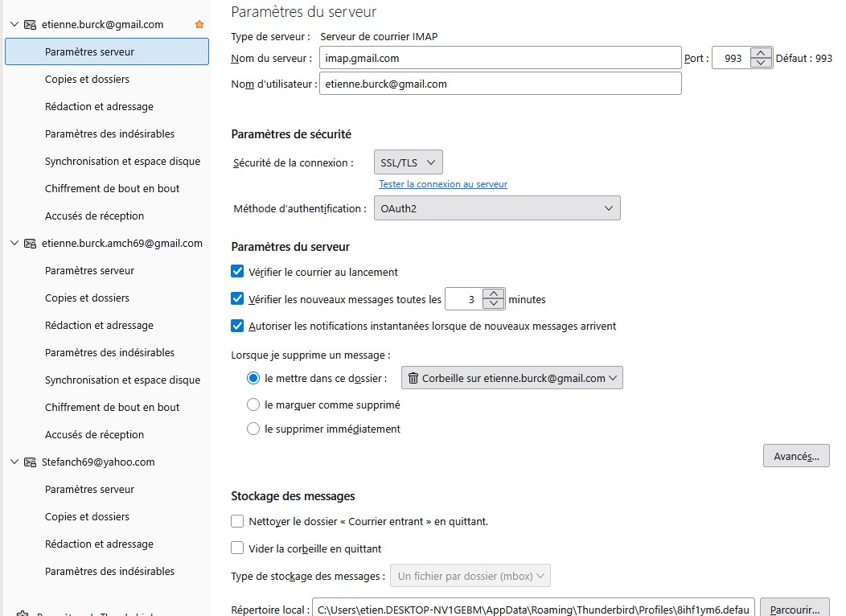
Task: Open Chiffrement de bout en bout, second account
Action: [x=113, y=407]
